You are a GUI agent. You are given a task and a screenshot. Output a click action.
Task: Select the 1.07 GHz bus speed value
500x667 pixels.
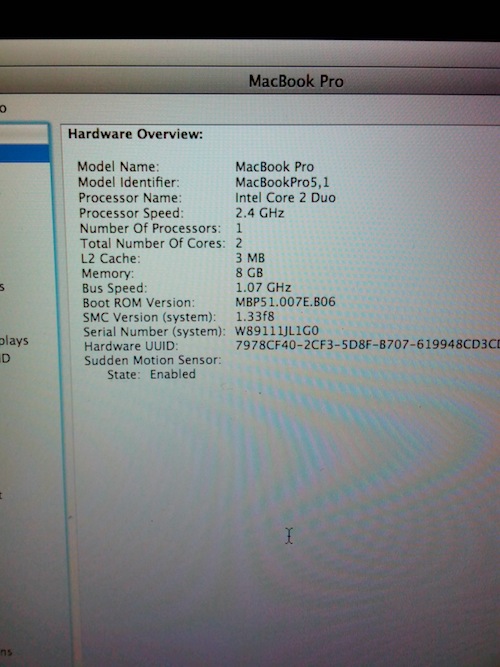click(263, 288)
